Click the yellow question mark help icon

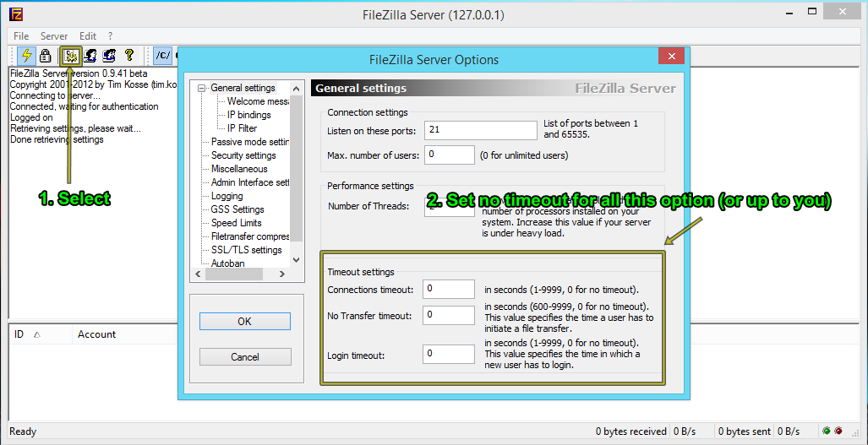(x=129, y=55)
